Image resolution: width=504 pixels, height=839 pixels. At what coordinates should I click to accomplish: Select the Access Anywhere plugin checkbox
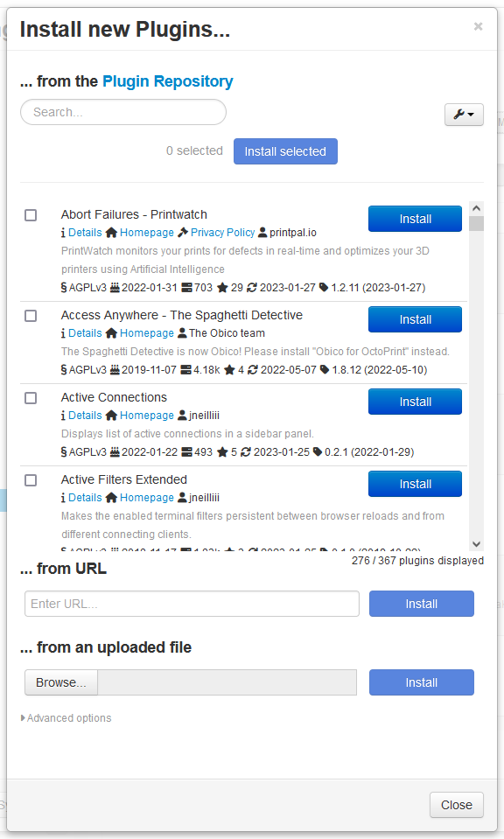click(x=31, y=316)
